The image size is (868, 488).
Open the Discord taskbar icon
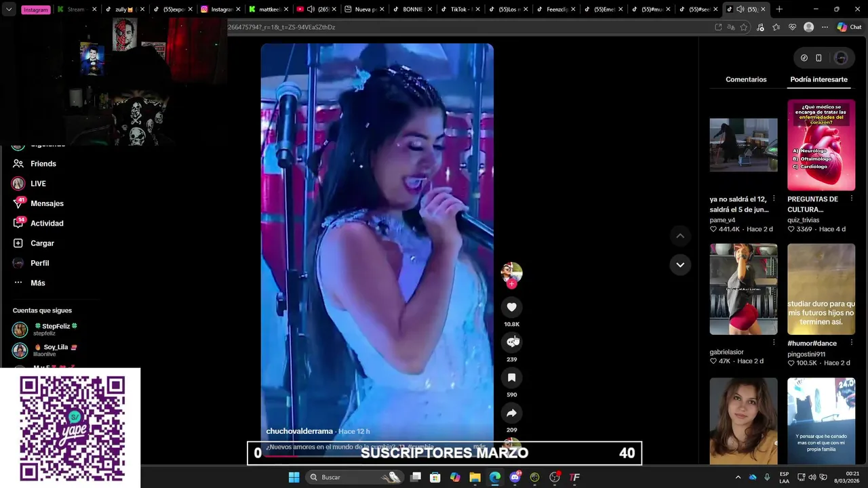515,477
